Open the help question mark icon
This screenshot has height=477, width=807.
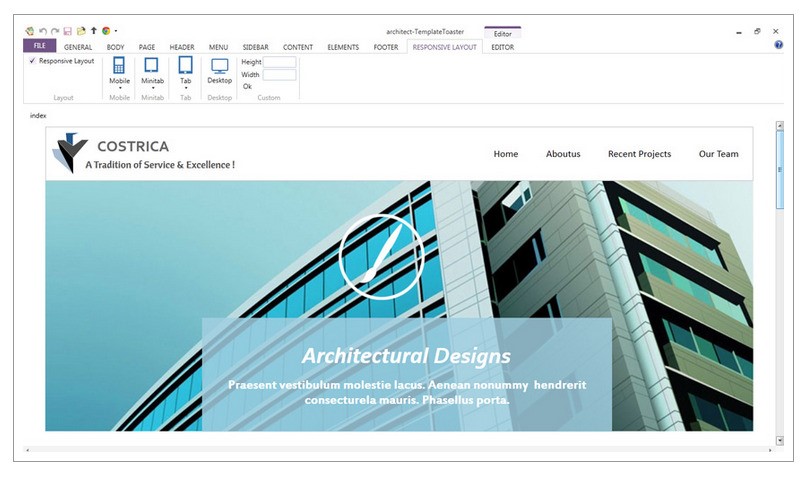[779, 45]
